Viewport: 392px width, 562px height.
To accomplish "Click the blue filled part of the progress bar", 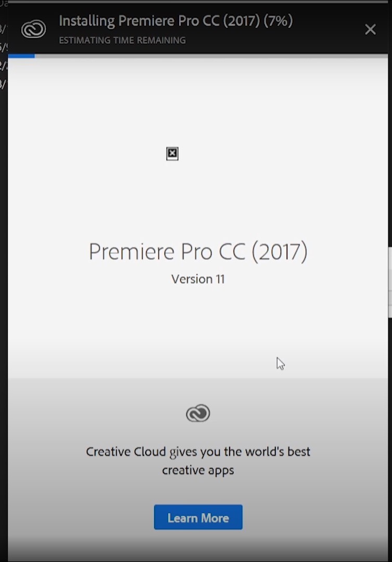I will point(21,56).
